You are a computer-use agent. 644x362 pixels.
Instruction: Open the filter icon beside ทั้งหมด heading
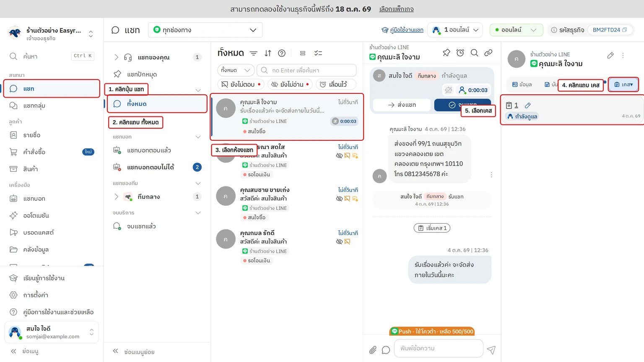254,53
